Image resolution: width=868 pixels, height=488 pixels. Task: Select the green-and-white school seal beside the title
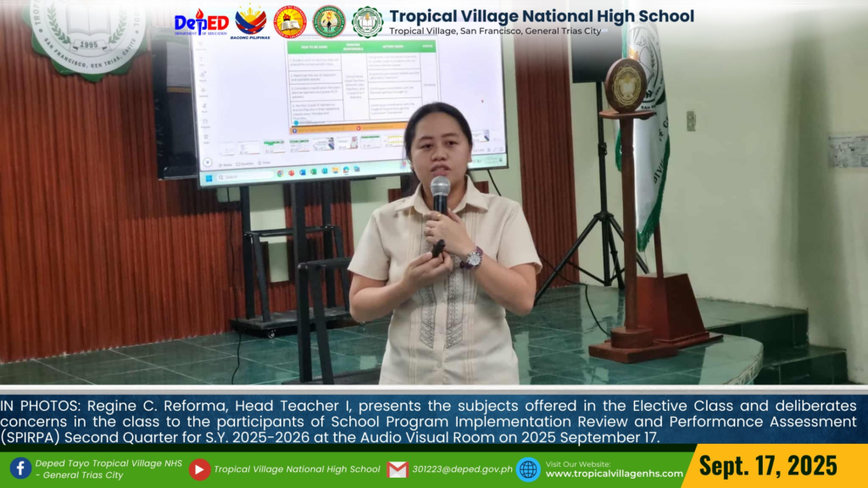(x=367, y=21)
